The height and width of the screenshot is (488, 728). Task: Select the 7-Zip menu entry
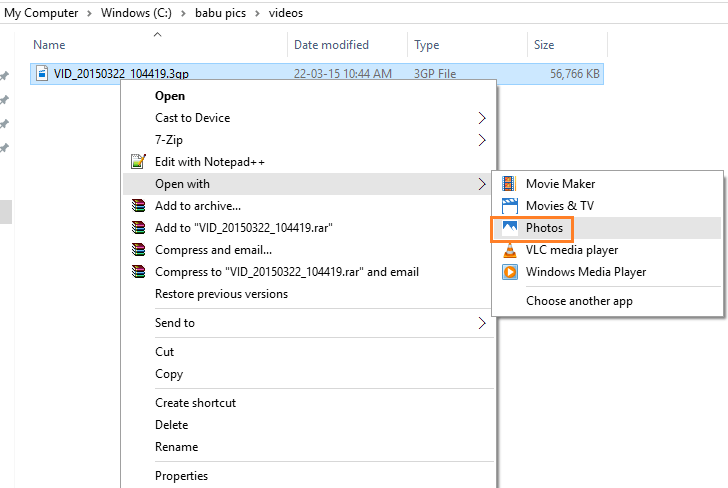click(309, 140)
